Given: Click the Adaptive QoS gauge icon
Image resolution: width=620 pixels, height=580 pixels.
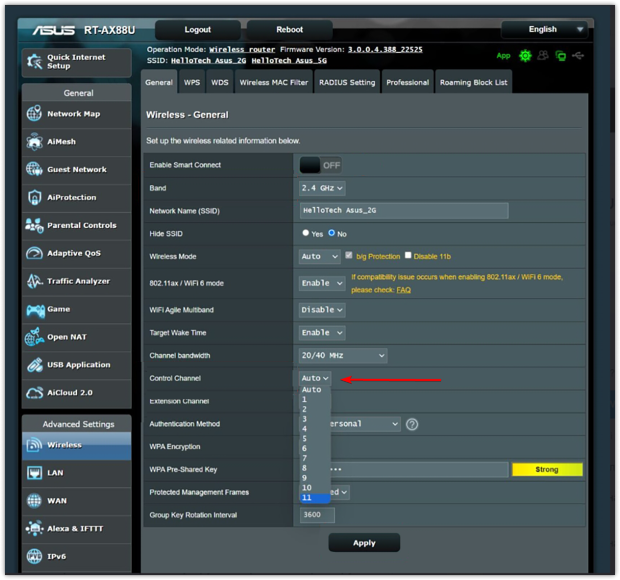Looking at the screenshot, I should tap(34, 253).
